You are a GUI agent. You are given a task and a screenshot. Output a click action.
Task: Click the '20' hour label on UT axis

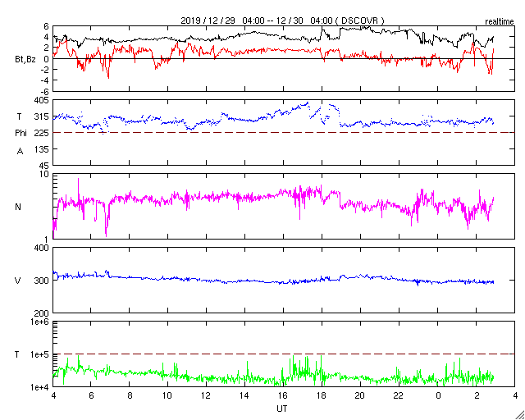click(360, 395)
